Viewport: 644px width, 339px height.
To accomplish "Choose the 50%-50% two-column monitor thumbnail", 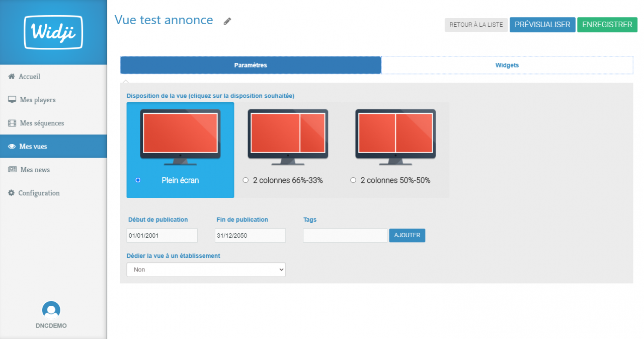I will tap(395, 137).
